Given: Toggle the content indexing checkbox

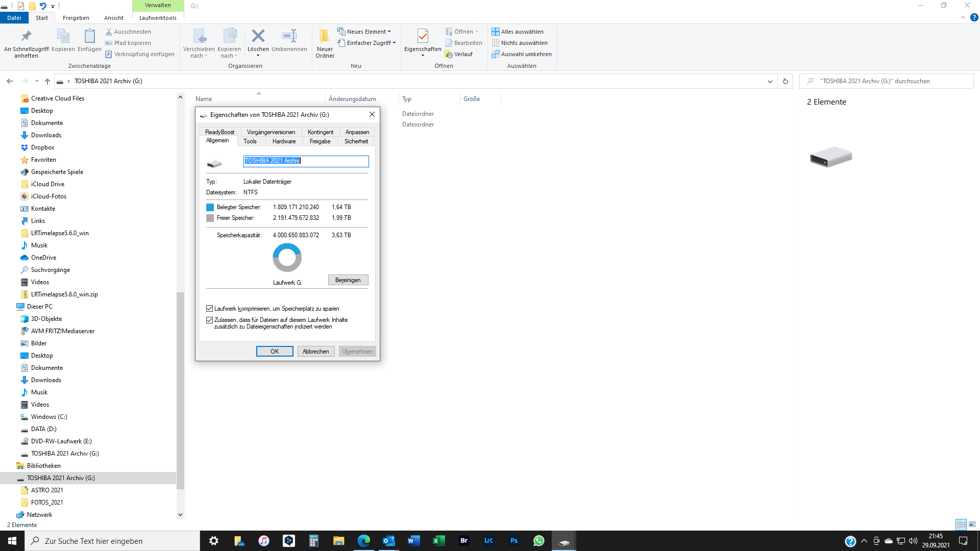Looking at the screenshot, I should point(209,320).
